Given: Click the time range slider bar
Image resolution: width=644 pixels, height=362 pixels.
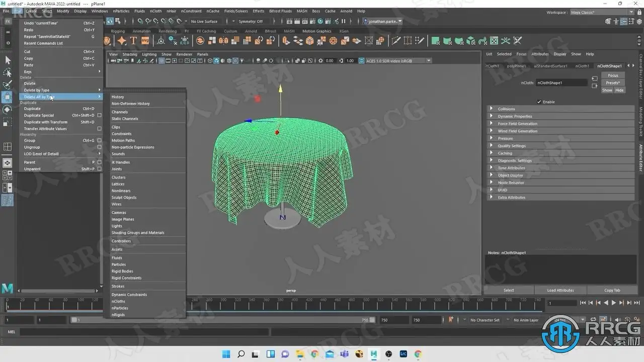Looking at the screenshot, I should [222, 320].
